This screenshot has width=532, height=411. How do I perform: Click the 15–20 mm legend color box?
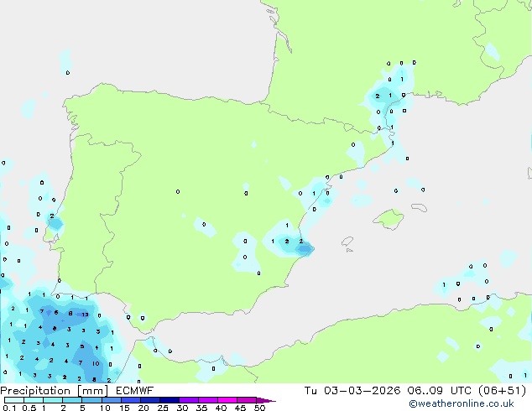pyautogui.click(x=131, y=400)
